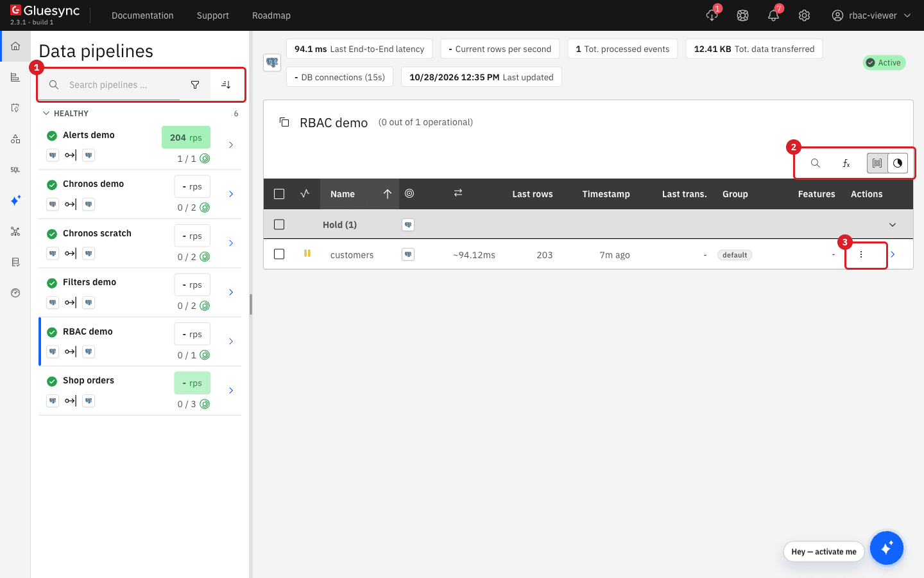Click the Active status badge

pyautogui.click(x=884, y=62)
